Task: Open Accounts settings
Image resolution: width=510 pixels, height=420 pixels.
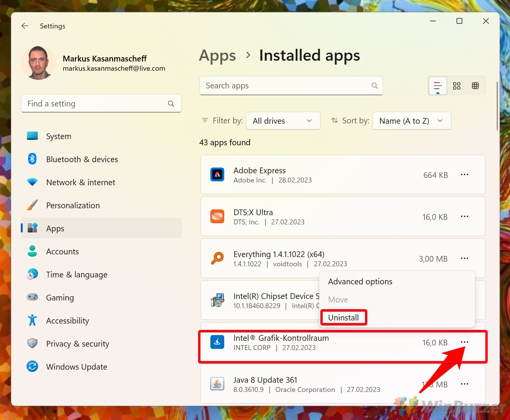Action: [62, 251]
